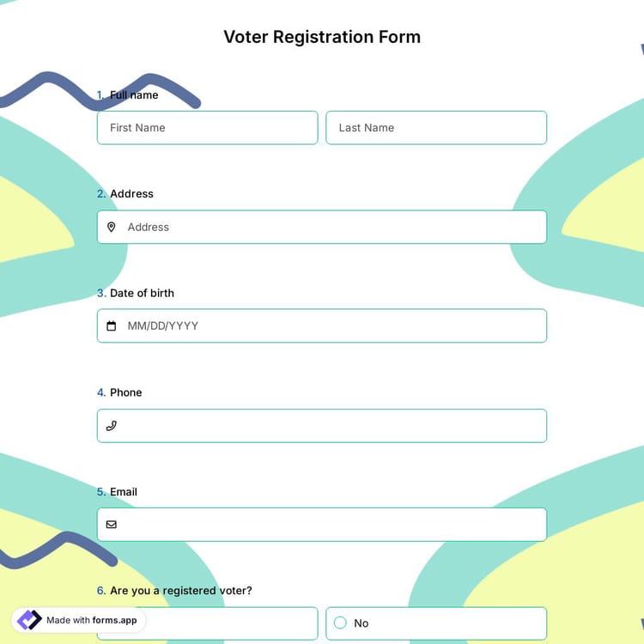The height and width of the screenshot is (644, 644).
Task: Click the Address question label
Action: point(131,194)
